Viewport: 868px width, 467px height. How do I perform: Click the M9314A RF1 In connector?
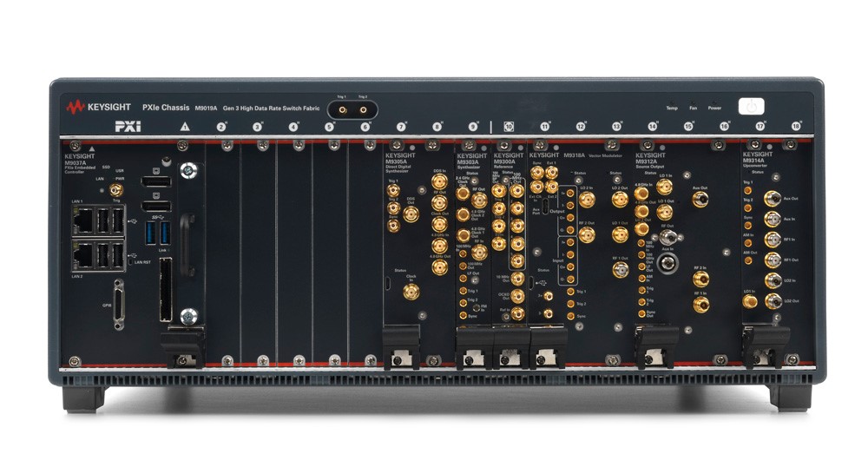pos(773,240)
